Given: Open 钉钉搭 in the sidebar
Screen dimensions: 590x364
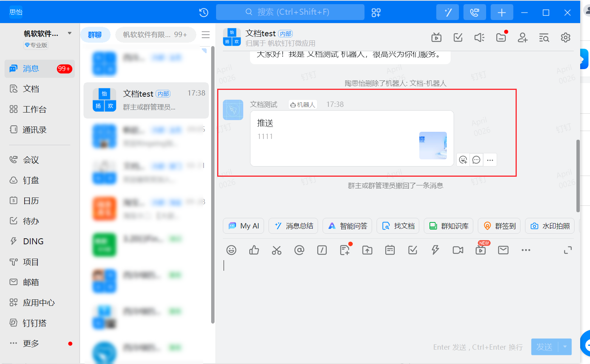Looking at the screenshot, I should point(40,323).
